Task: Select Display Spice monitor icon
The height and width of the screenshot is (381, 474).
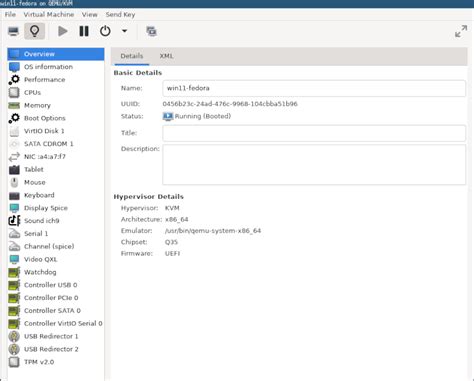Action: pyautogui.click(x=14, y=208)
